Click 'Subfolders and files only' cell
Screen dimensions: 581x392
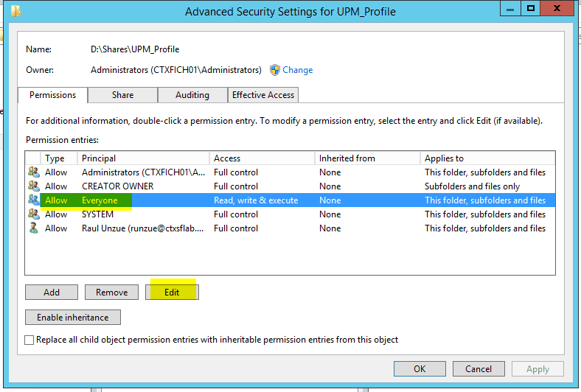472,186
